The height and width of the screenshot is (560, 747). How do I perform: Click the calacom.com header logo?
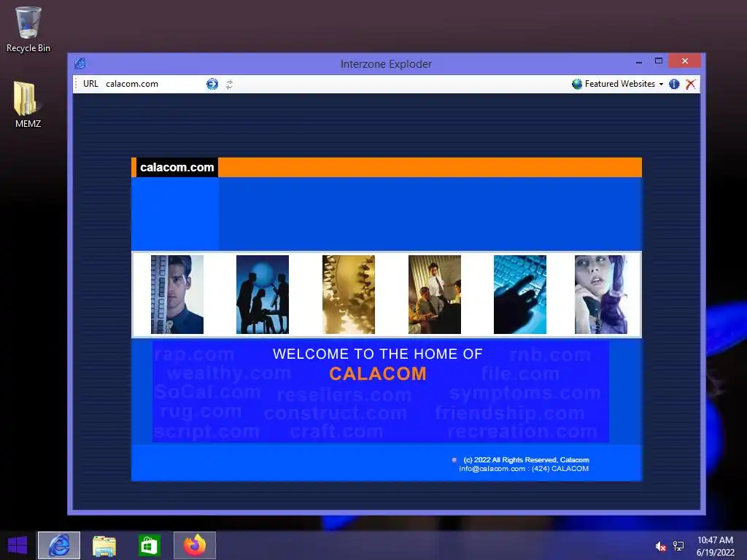(177, 167)
